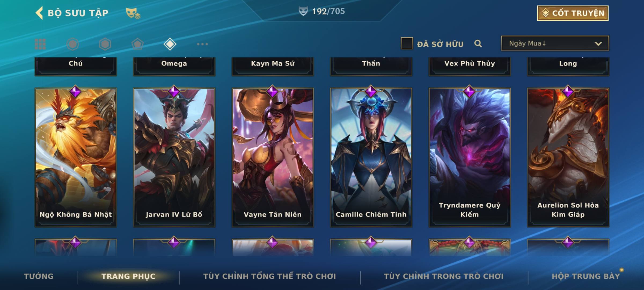Select the Ngộ Không Bá Nhật skin card
Viewport: 644px width, 290px height.
(76, 157)
